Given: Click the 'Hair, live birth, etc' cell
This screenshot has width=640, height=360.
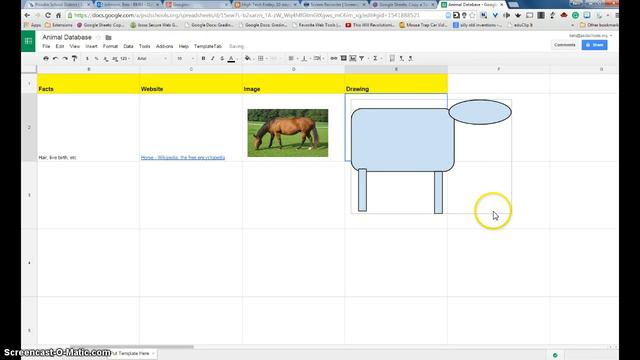Looking at the screenshot, I should tap(89, 127).
